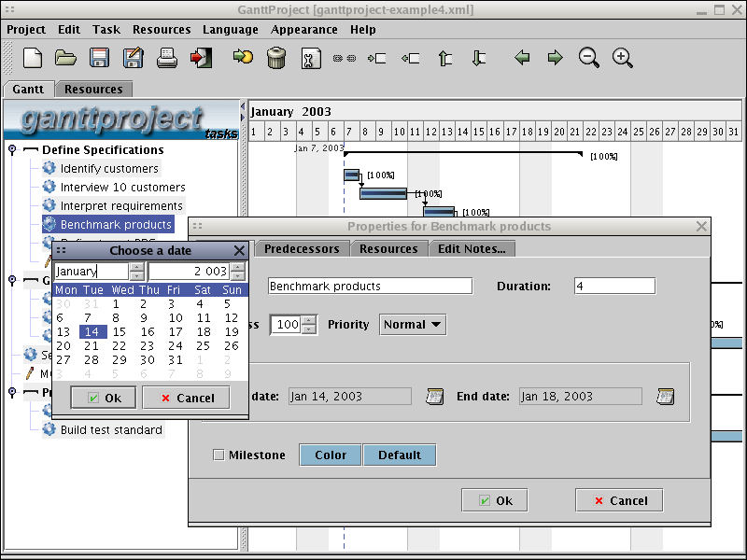Viewport: 747px width, 560px height.
Task: Decrease progress 100 with spinner down arrow
Action: pyautogui.click(x=309, y=329)
